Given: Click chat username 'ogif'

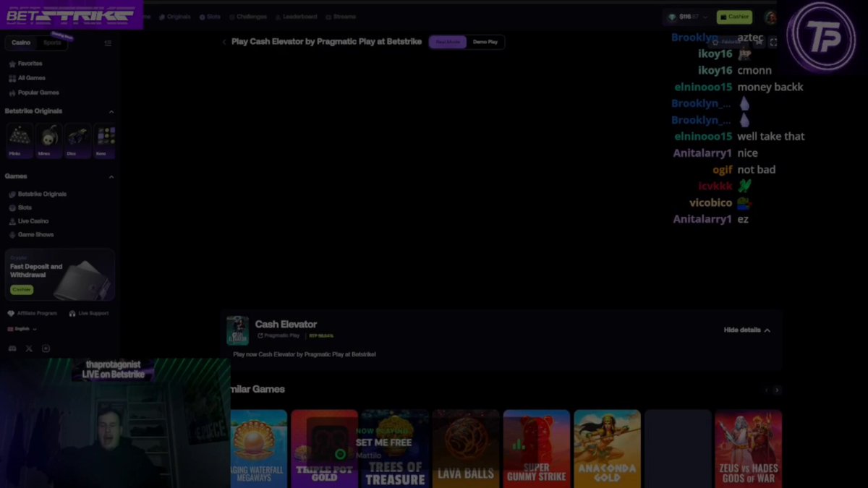Looking at the screenshot, I should pyautogui.click(x=723, y=169).
